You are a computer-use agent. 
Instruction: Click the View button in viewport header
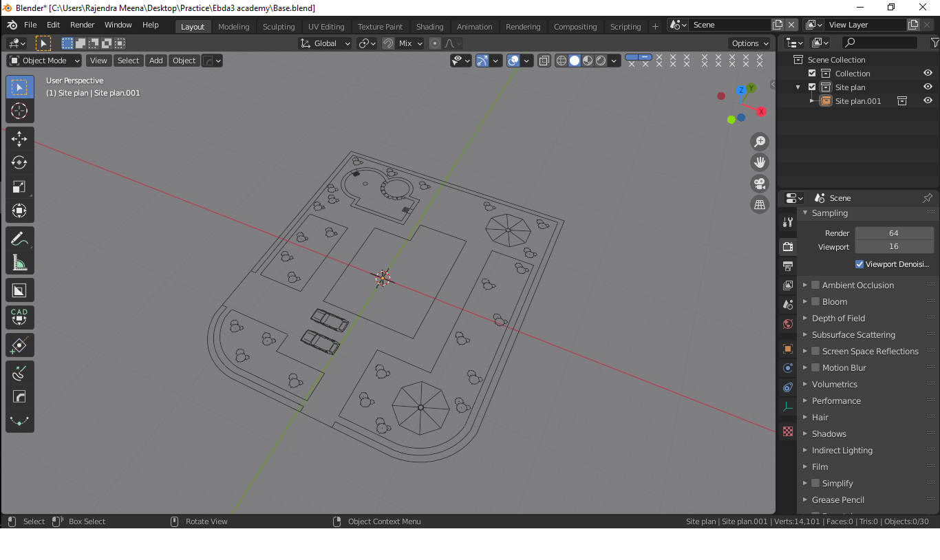tap(98, 61)
